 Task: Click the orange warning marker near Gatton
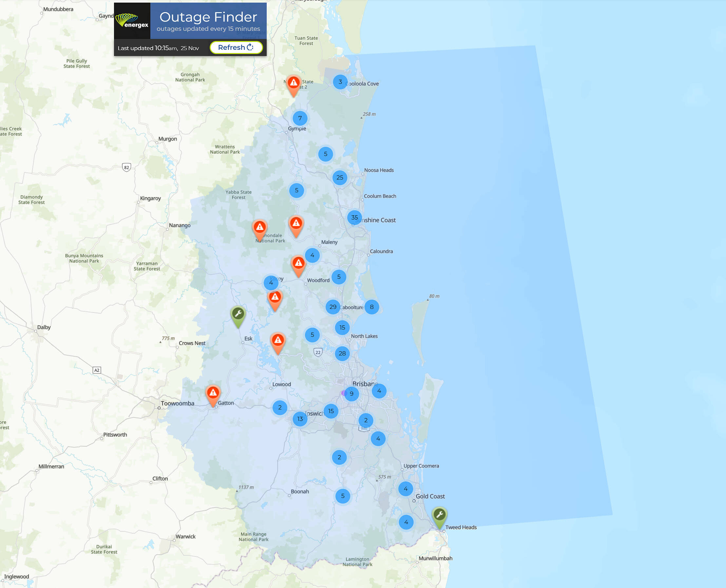[x=213, y=393]
